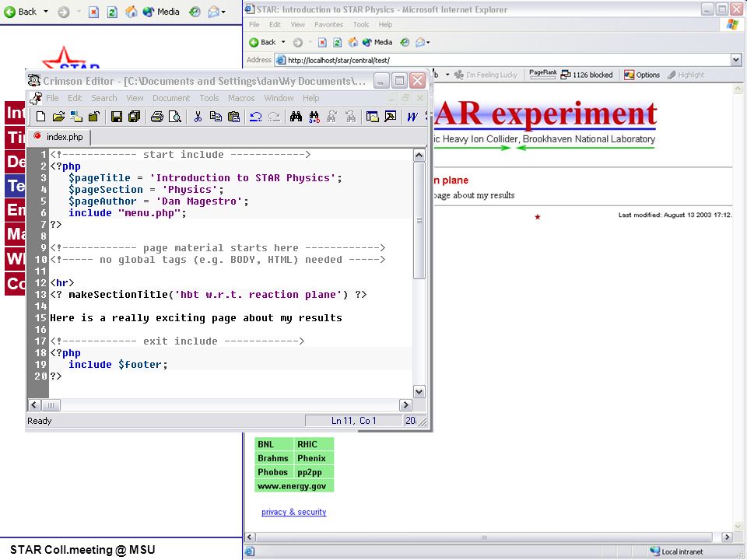Refresh the STAR Physics browser page

337,42
